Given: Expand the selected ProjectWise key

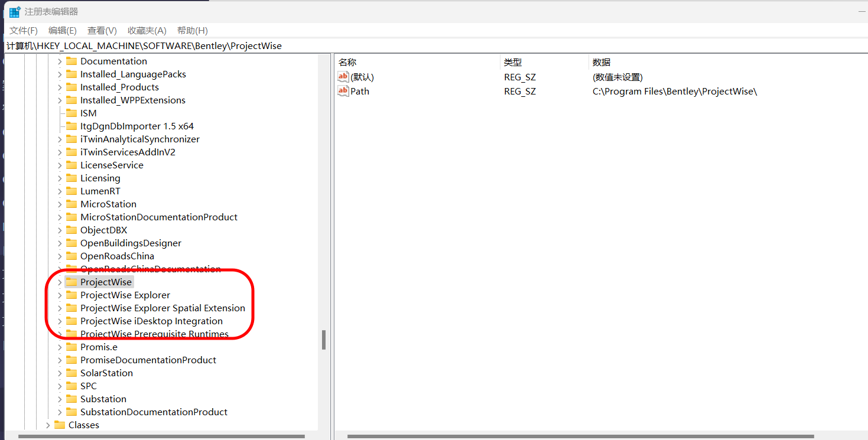Looking at the screenshot, I should point(60,282).
